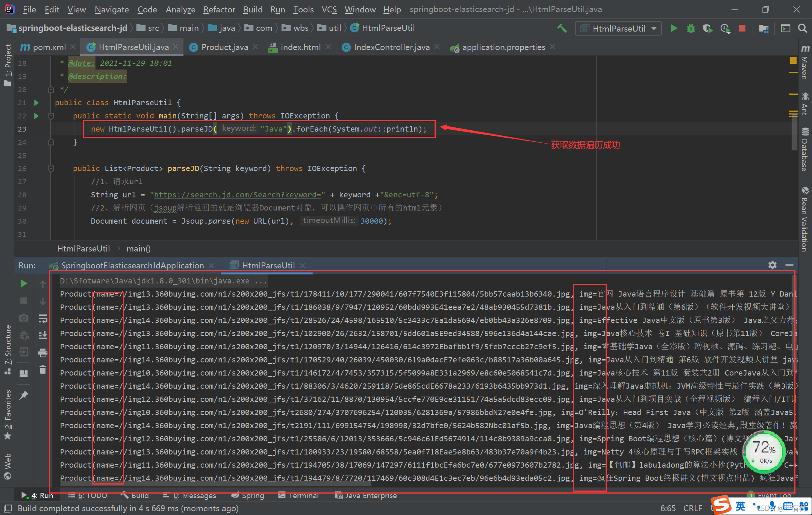The width and height of the screenshot is (812, 515).
Task: Click the Search Everywhere magnifier
Action: point(802,28)
